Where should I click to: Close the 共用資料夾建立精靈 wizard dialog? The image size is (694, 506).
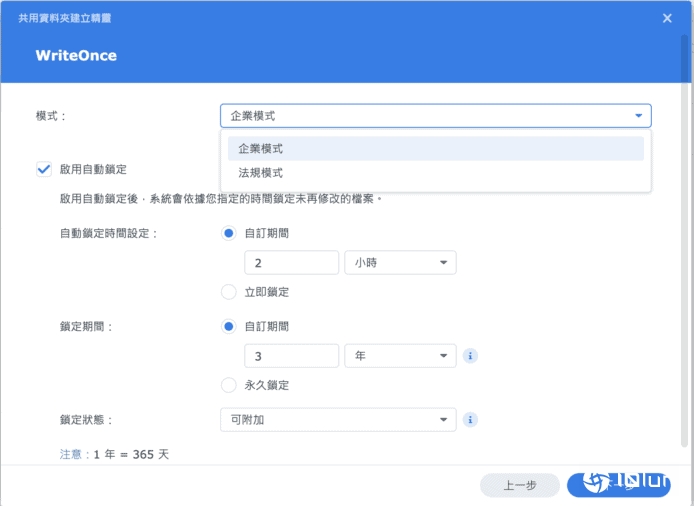coord(667,18)
